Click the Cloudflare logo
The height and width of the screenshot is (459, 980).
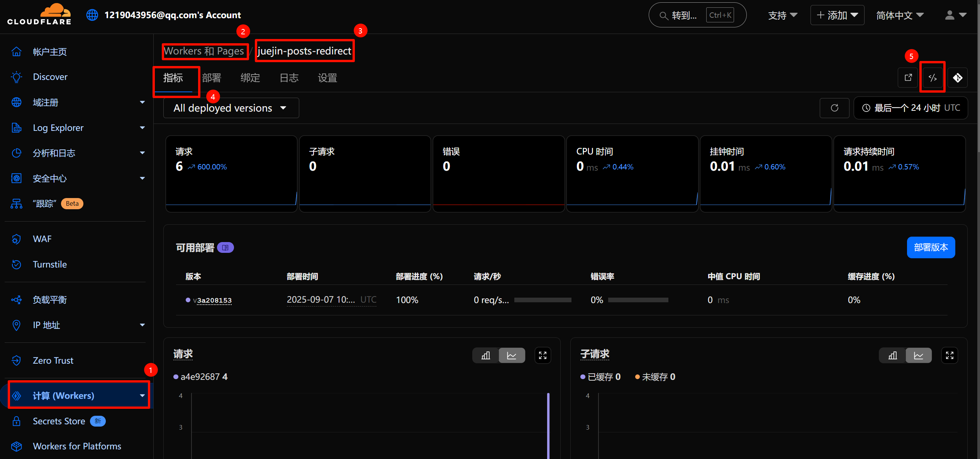39,15
